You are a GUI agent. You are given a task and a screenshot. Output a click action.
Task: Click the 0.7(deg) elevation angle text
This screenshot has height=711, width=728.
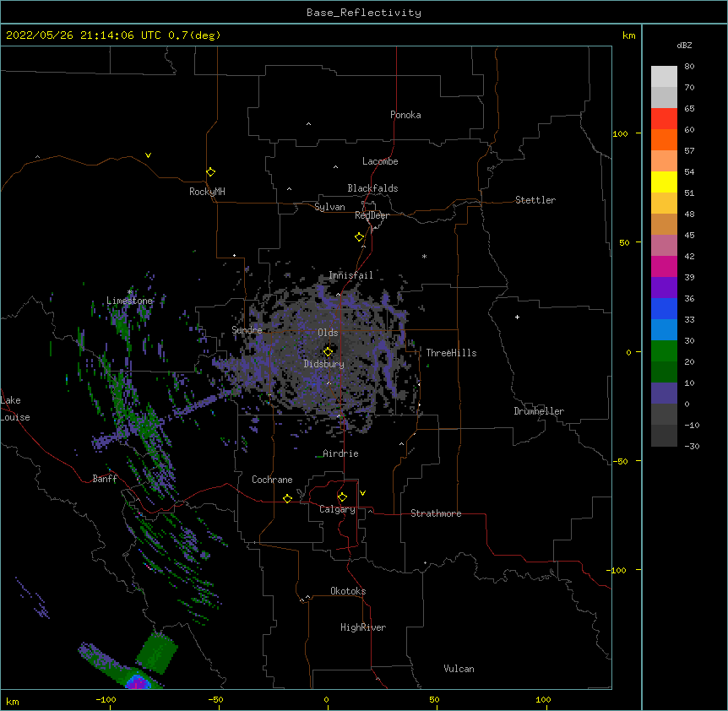pyautogui.click(x=194, y=35)
